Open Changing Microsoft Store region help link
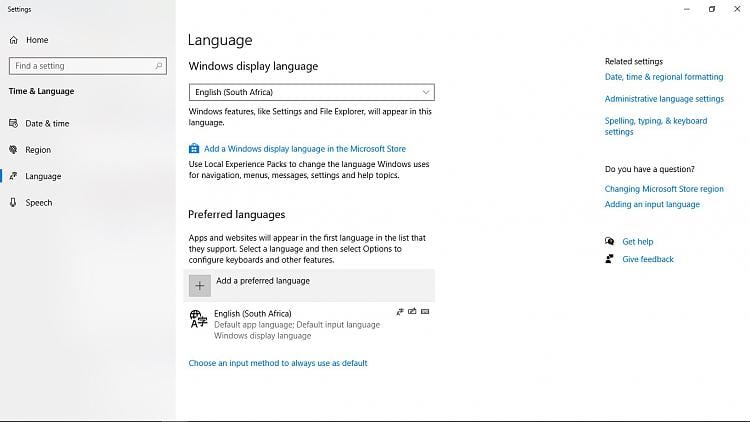The image size is (750, 422). [x=664, y=189]
